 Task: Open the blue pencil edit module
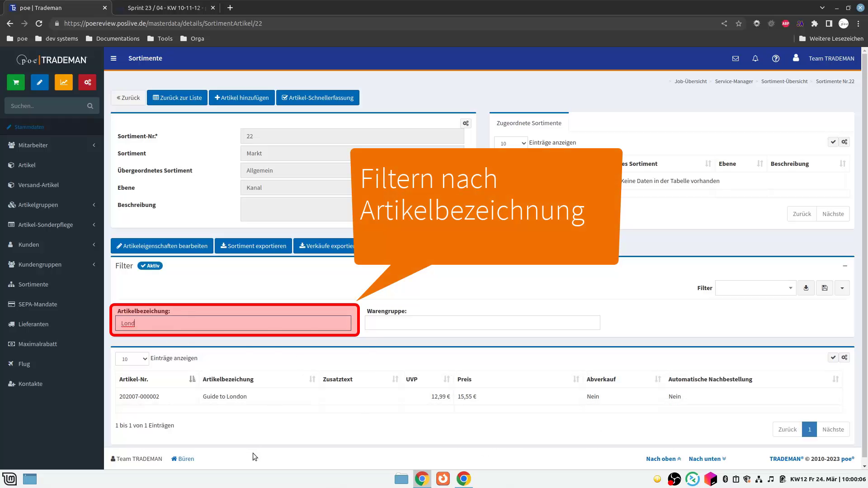click(x=40, y=82)
